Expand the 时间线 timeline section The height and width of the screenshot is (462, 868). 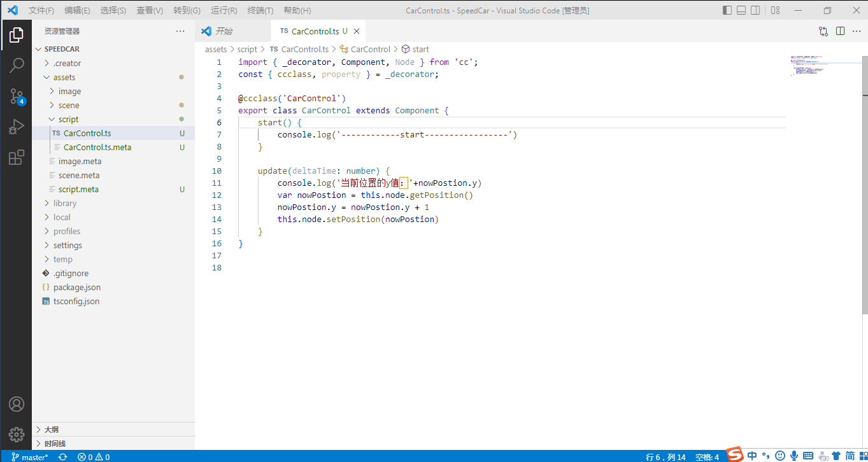[113, 444]
